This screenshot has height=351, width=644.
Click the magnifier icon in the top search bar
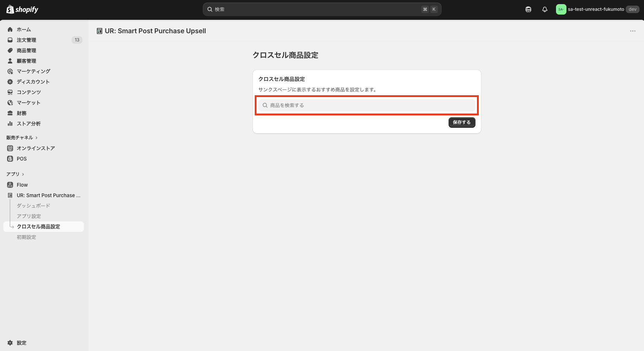pyautogui.click(x=210, y=9)
